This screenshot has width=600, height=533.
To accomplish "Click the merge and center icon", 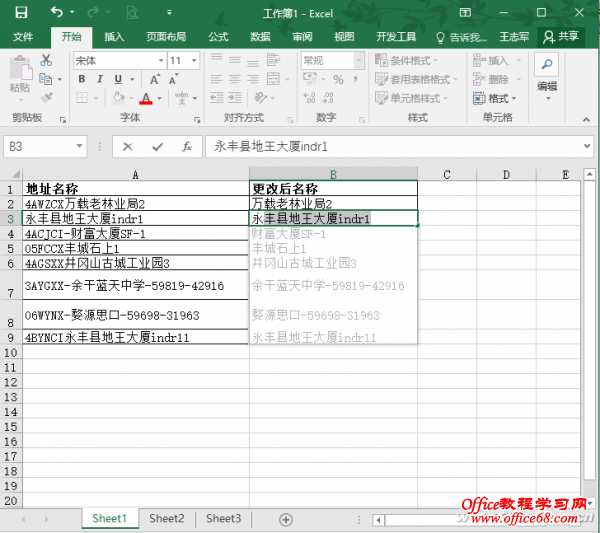I will [273, 79].
